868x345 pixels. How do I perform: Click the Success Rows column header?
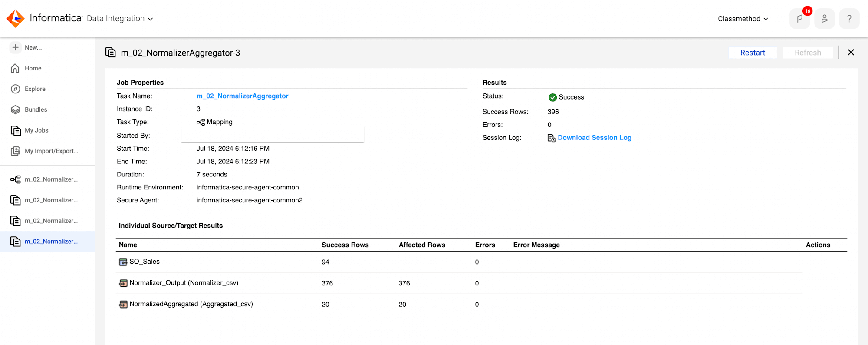[x=345, y=245]
